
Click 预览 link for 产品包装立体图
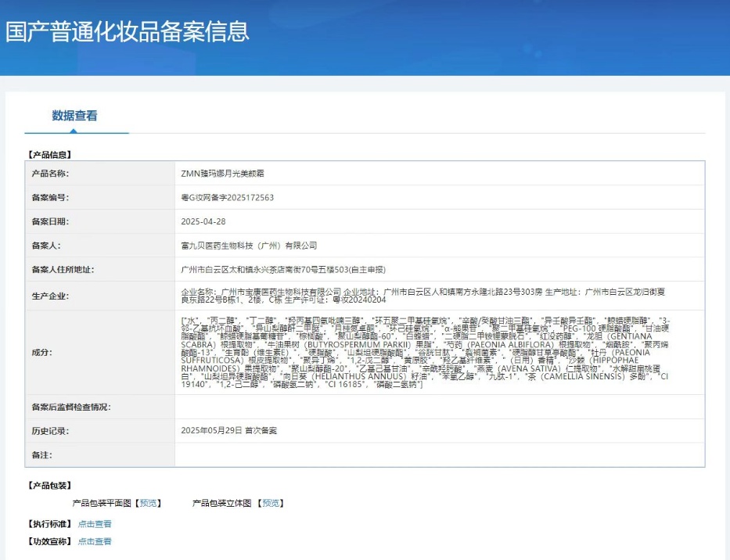point(271,504)
